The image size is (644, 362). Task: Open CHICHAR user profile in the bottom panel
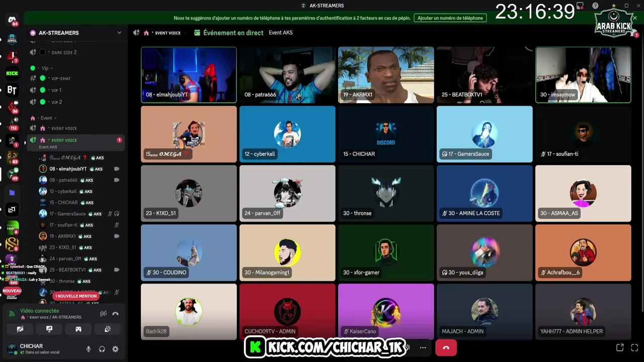42,349
